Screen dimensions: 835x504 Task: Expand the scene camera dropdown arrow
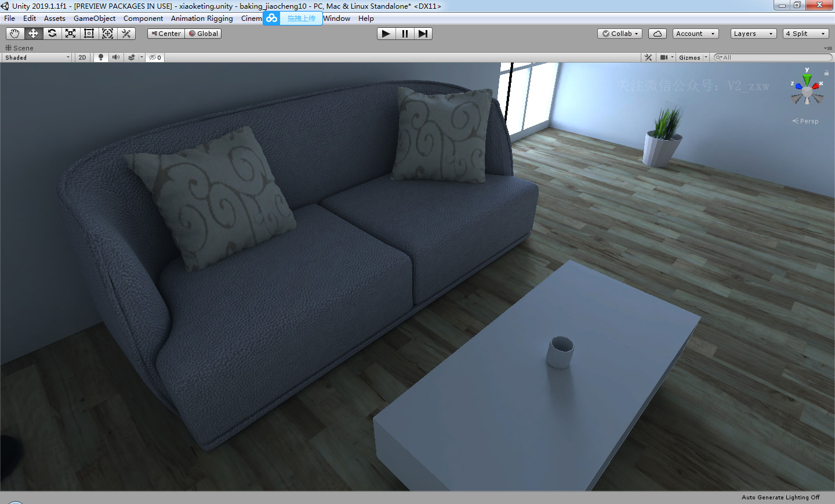673,57
